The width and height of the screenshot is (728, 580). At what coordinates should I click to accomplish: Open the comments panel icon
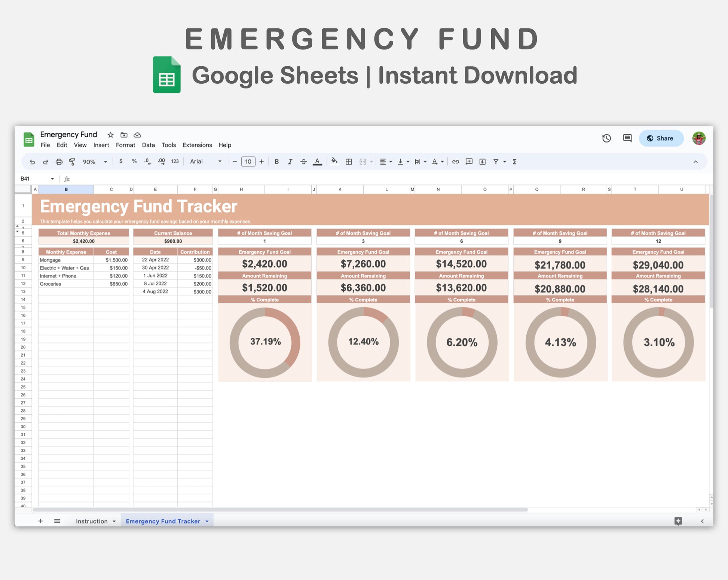point(627,138)
